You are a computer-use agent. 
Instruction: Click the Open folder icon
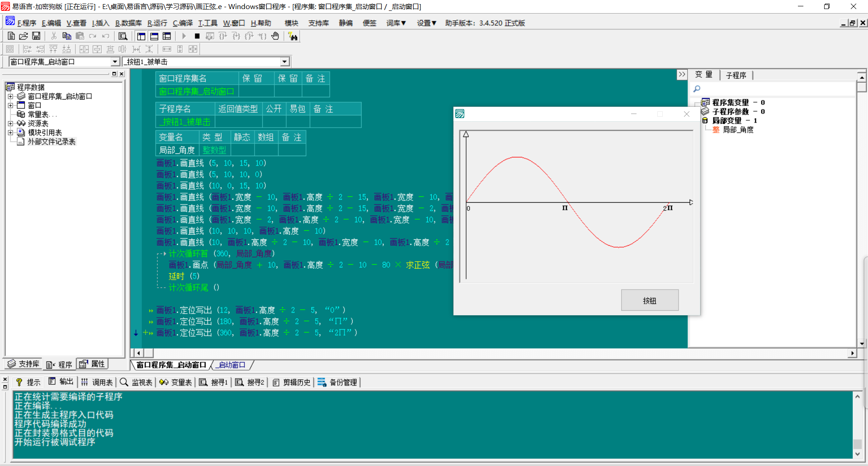pyautogui.click(x=24, y=36)
